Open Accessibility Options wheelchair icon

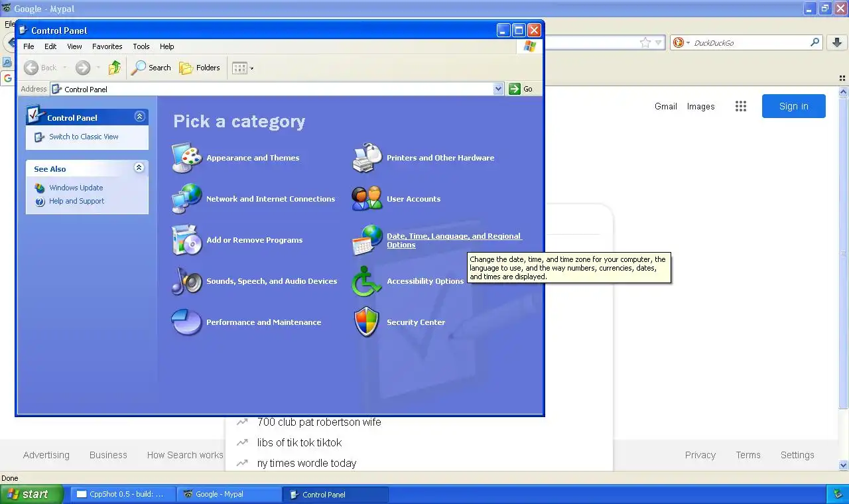(367, 281)
